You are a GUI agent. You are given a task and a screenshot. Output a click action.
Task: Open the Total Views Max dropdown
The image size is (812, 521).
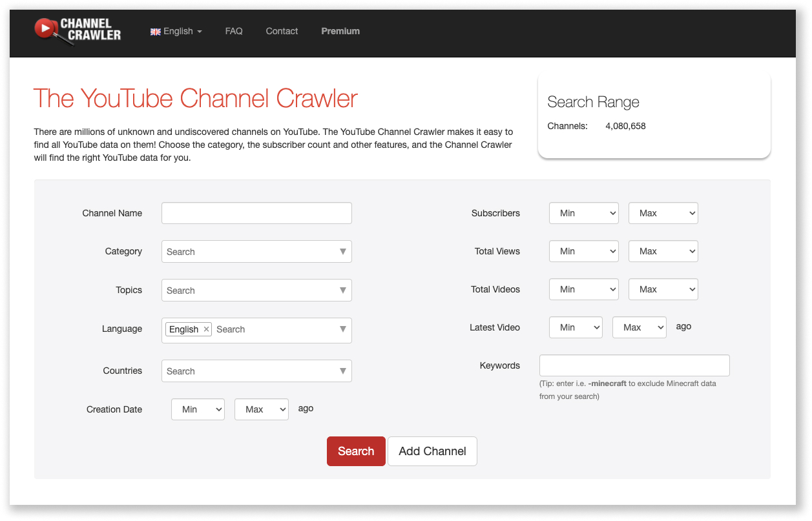[x=663, y=251]
